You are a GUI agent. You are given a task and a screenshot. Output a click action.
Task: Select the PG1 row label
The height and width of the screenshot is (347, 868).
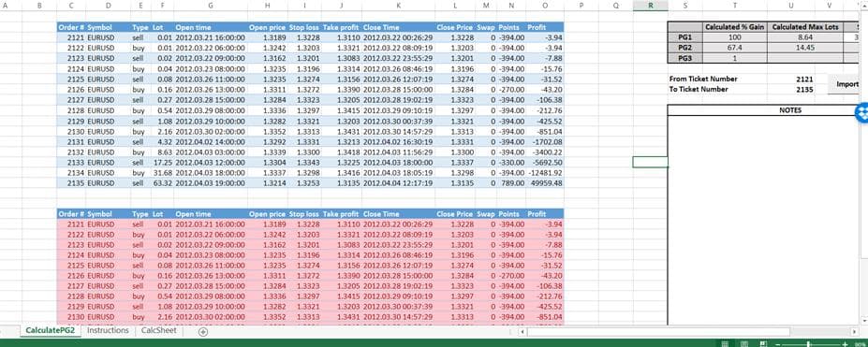(x=685, y=37)
